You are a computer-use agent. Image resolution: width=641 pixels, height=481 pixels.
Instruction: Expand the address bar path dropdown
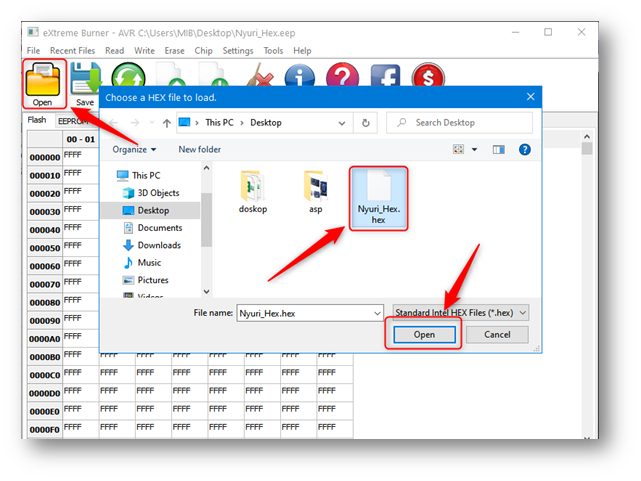(342, 123)
